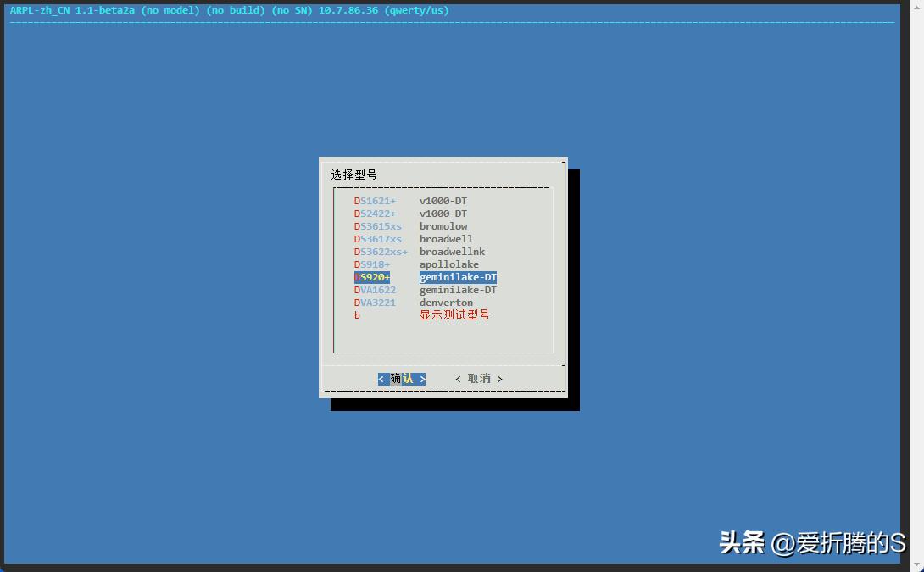Click the (no model) header text

[170, 11]
